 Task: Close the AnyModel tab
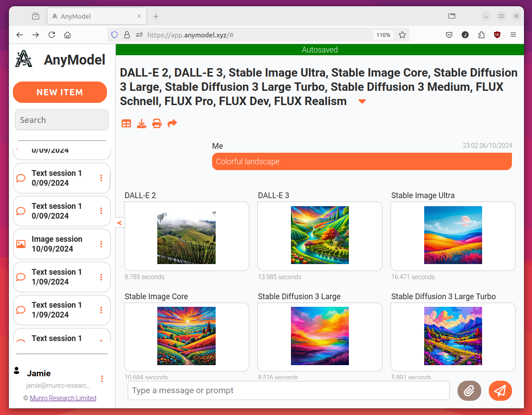tap(139, 16)
